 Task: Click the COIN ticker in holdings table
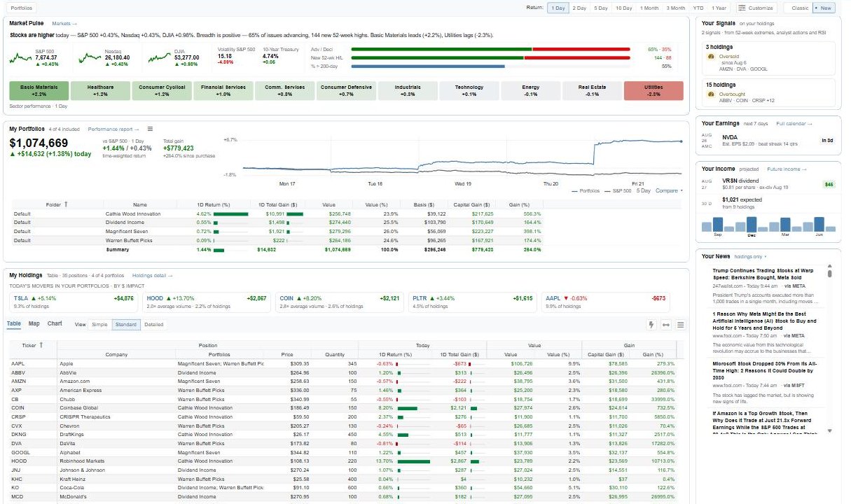(18, 407)
